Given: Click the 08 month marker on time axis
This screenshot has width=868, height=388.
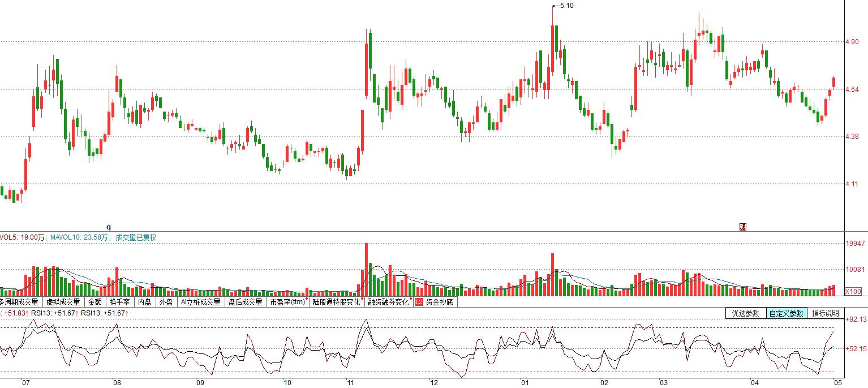Looking at the screenshot, I should [x=117, y=383].
